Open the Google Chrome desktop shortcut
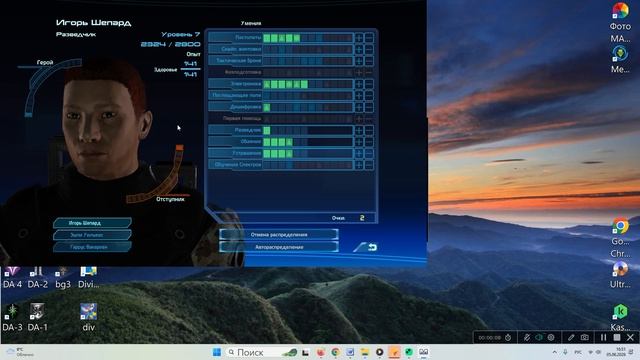This screenshot has height=360, width=640. 620,238
